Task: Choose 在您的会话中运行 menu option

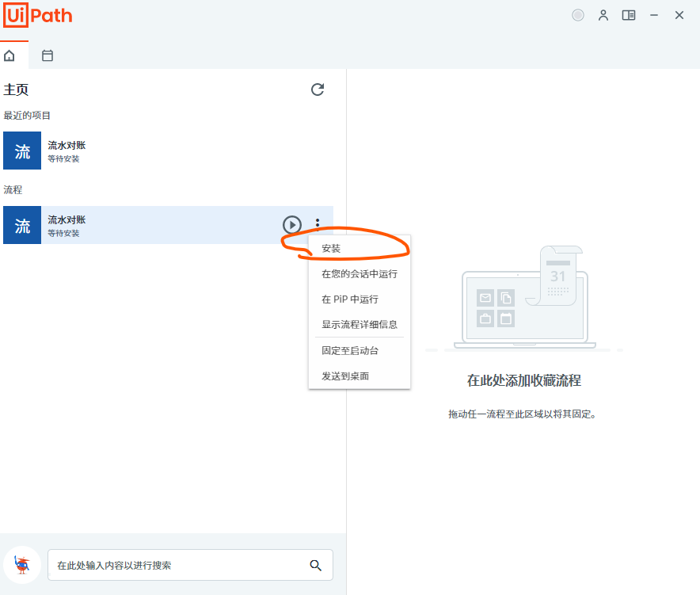Action: pyautogui.click(x=358, y=273)
